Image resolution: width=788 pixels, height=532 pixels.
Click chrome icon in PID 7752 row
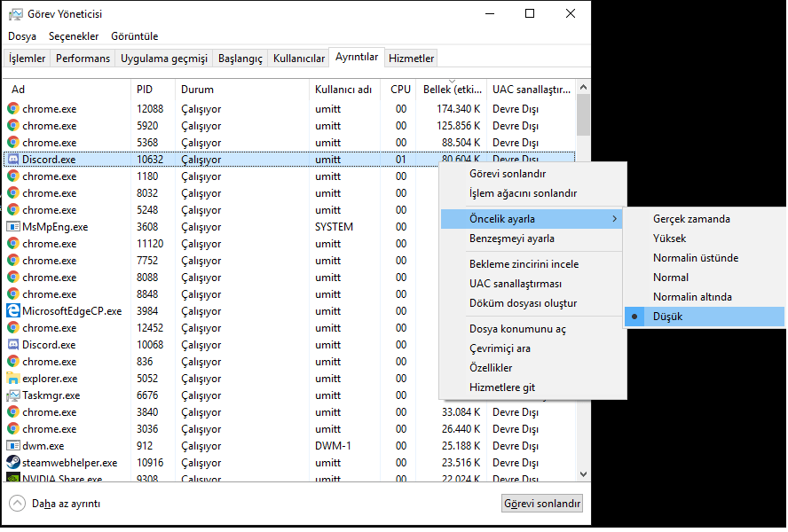click(13, 260)
